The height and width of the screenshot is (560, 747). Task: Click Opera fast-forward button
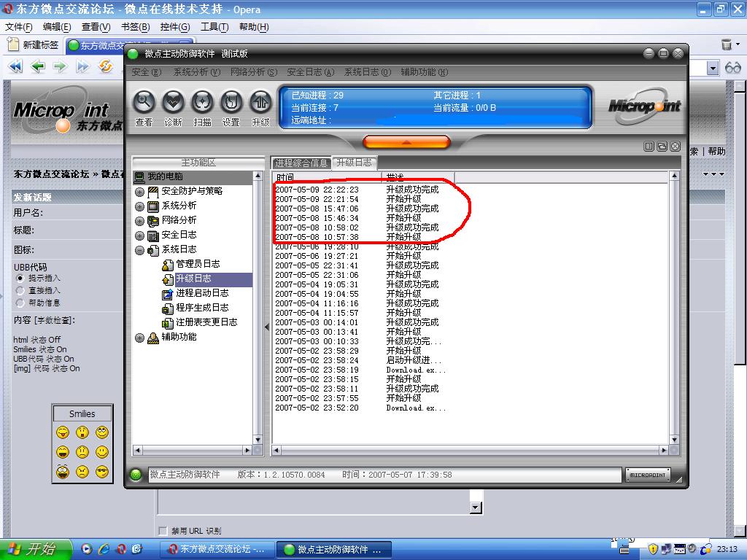83,66
